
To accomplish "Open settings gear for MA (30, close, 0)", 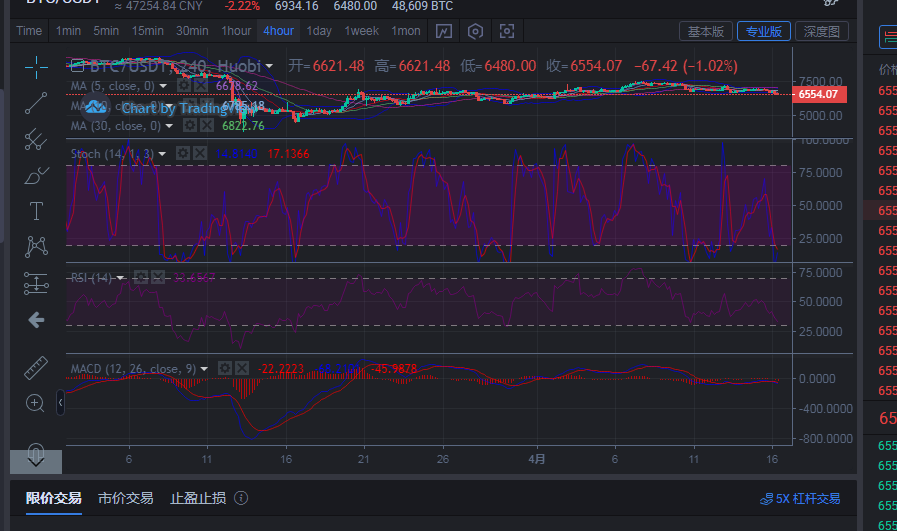I will tap(190, 125).
